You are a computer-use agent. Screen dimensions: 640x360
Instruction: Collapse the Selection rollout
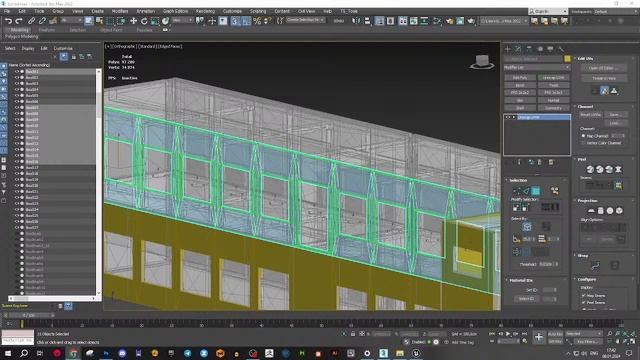click(x=518, y=180)
